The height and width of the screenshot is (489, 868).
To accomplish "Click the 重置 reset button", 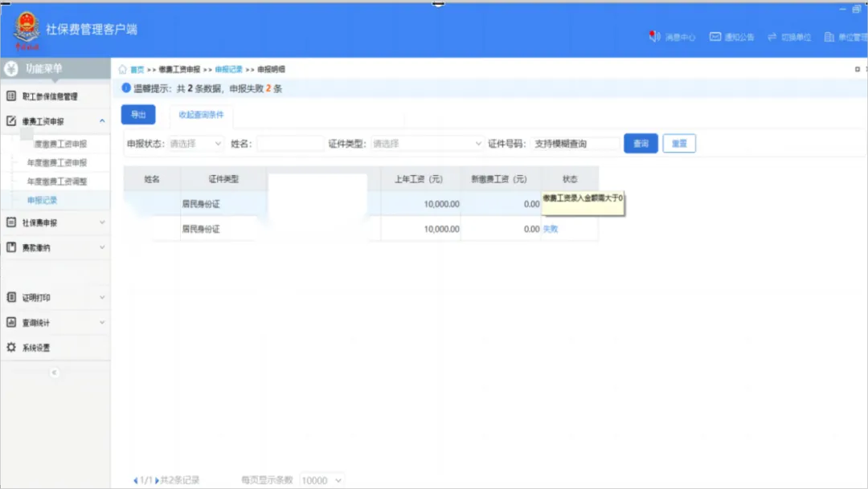I will click(x=679, y=143).
